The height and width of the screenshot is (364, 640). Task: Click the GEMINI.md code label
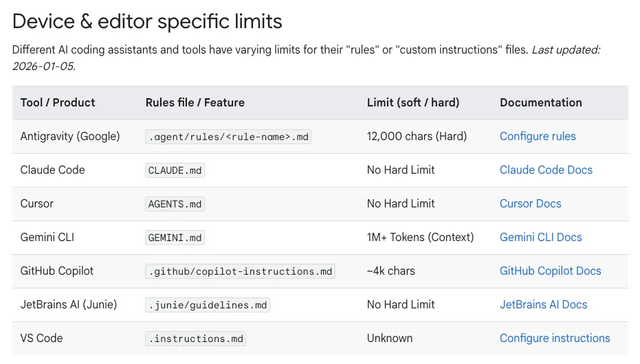175,238
